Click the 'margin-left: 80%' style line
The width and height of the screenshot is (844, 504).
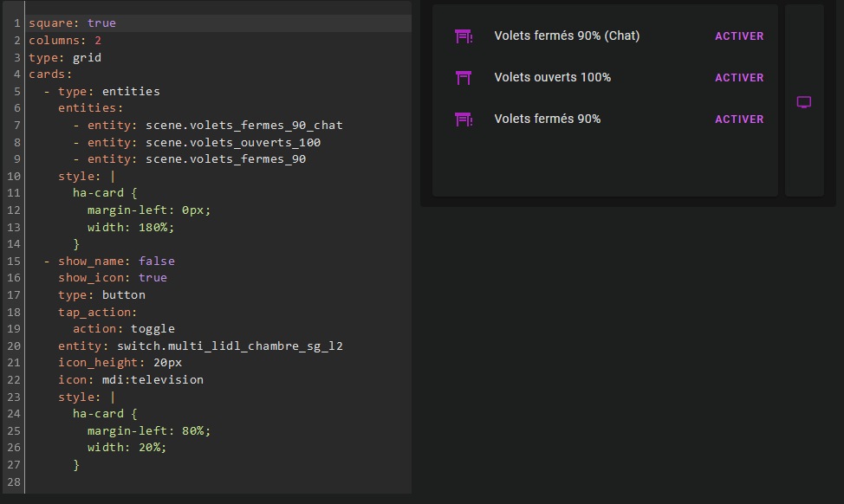(x=149, y=431)
